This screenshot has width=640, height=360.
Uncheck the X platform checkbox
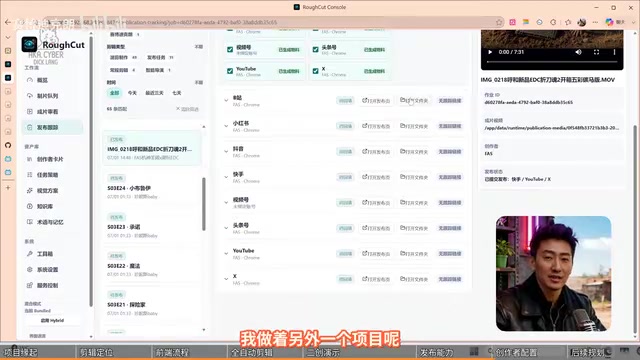(x=316, y=71)
